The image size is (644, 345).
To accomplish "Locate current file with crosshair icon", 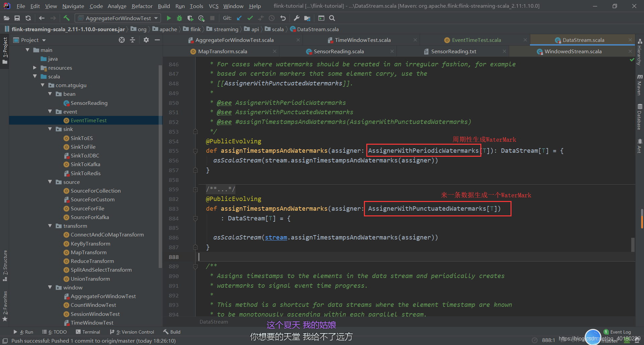I will 122,40.
